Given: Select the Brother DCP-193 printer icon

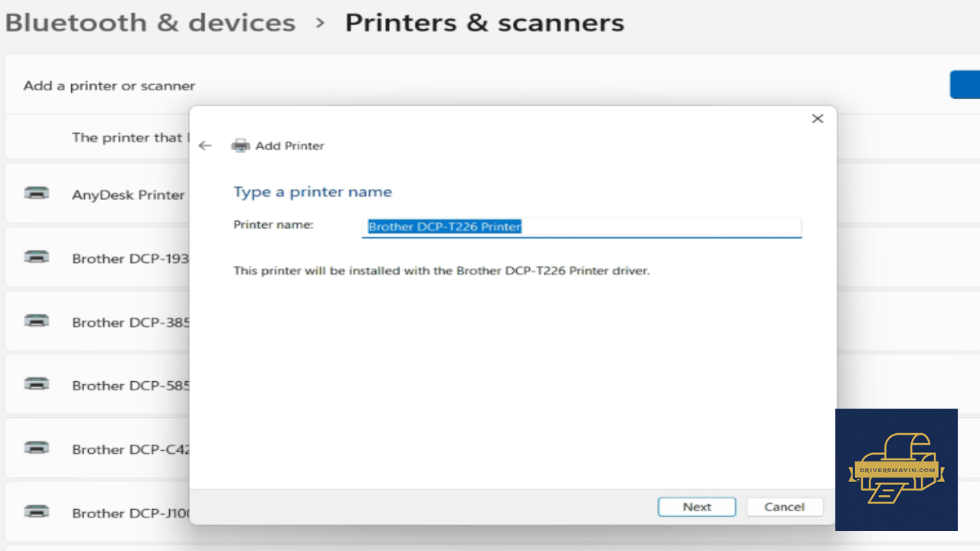Looking at the screenshot, I should [x=37, y=258].
